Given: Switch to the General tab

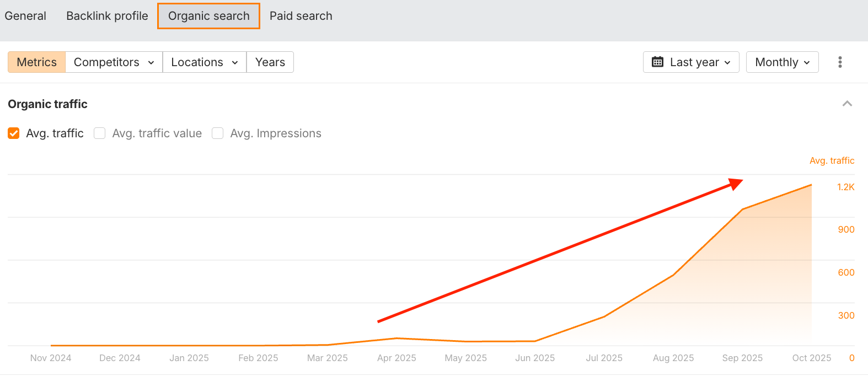Looking at the screenshot, I should tap(25, 16).
